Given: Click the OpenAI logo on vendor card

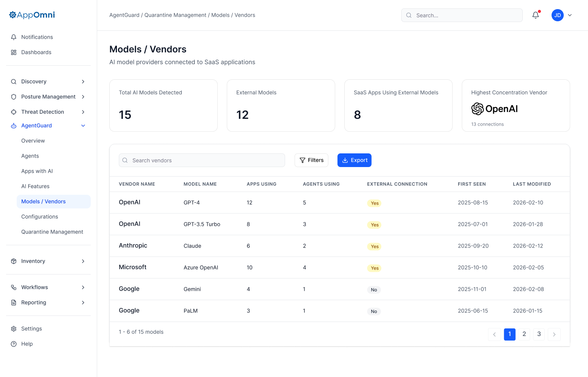Looking at the screenshot, I should pyautogui.click(x=478, y=109).
